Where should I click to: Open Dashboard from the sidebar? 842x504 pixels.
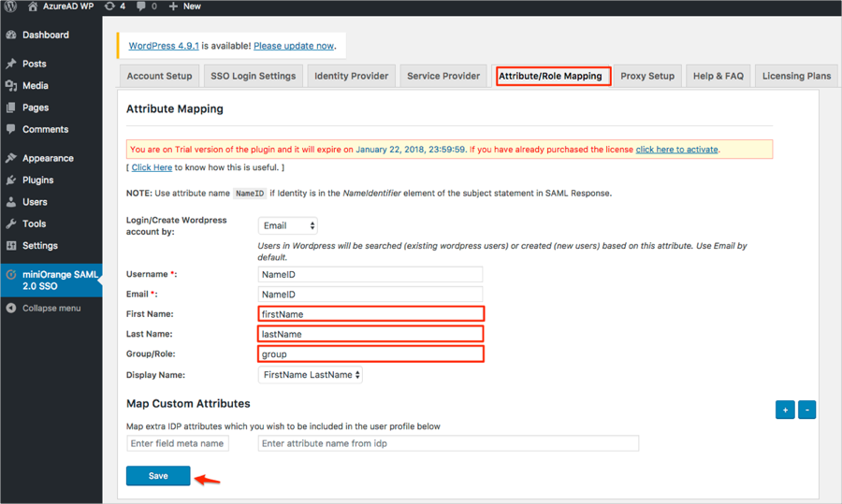tap(45, 36)
